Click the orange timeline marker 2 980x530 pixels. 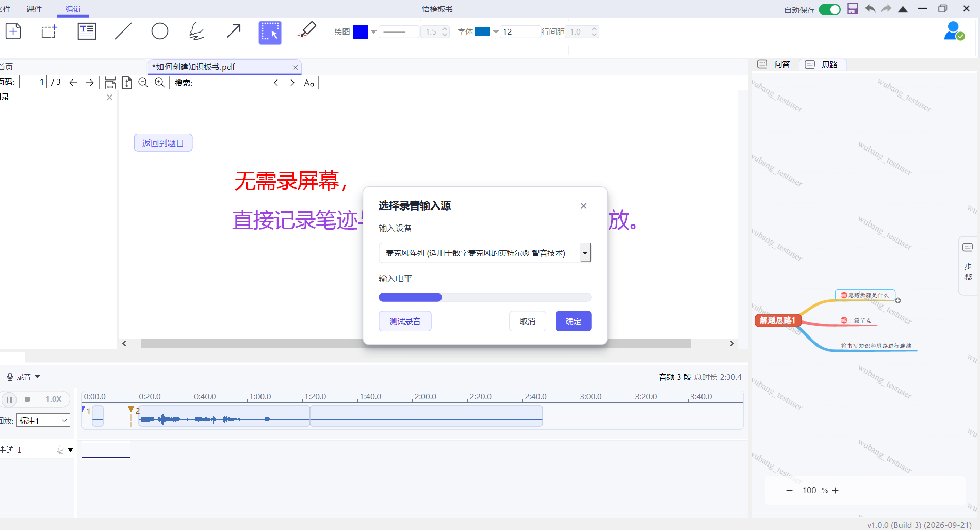point(131,410)
